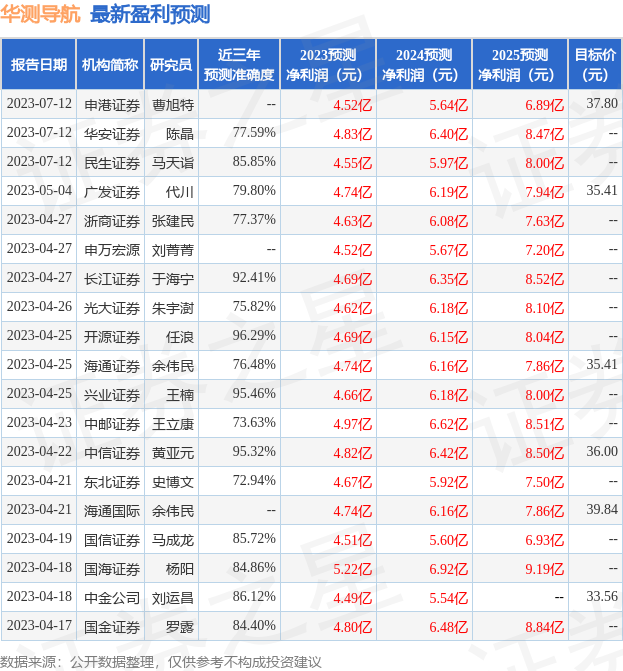Click the 长江证券 institution cell
The width and height of the screenshot is (623, 671).
pyautogui.click(x=112, y=279)
